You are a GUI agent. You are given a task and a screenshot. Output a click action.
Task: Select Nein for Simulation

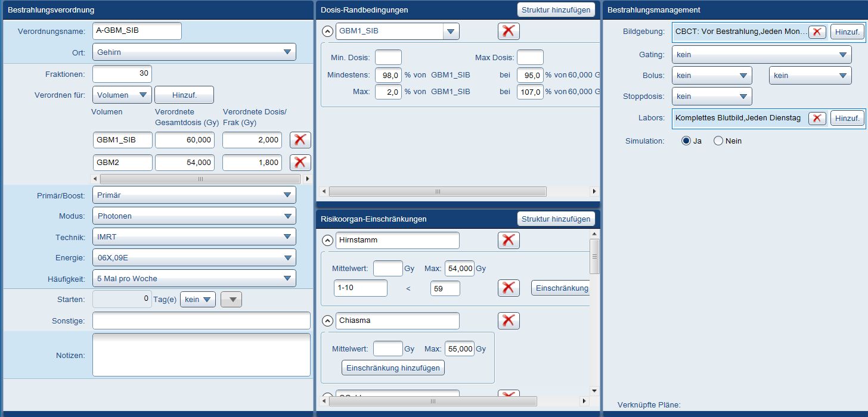[x=718, y=141]
